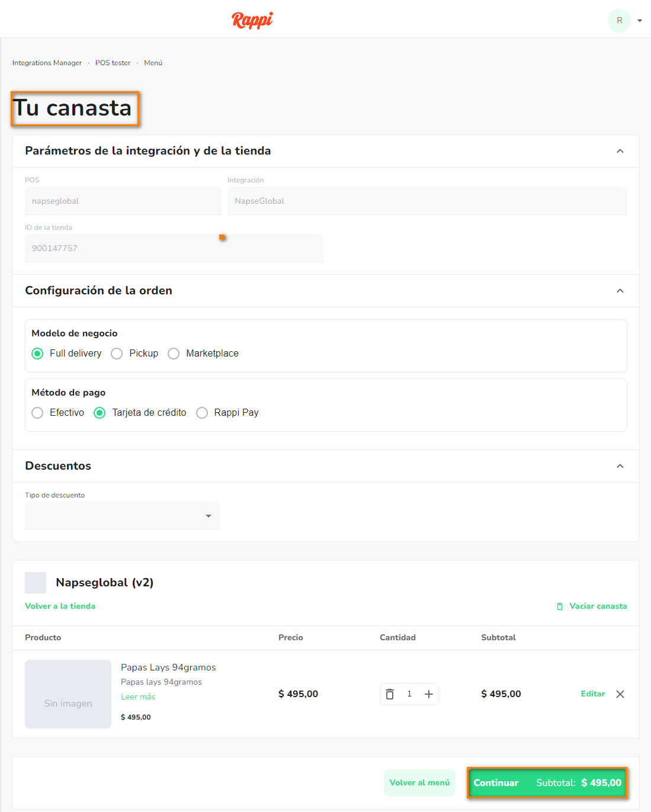
Task: Empty the basket via Vaciar canasta
Action: [x=592, y=606]
